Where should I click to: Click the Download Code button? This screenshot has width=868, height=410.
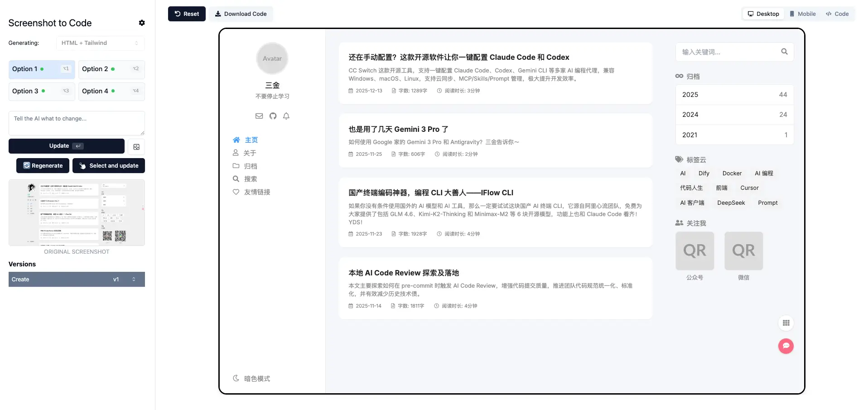click(x=241, y=14)
